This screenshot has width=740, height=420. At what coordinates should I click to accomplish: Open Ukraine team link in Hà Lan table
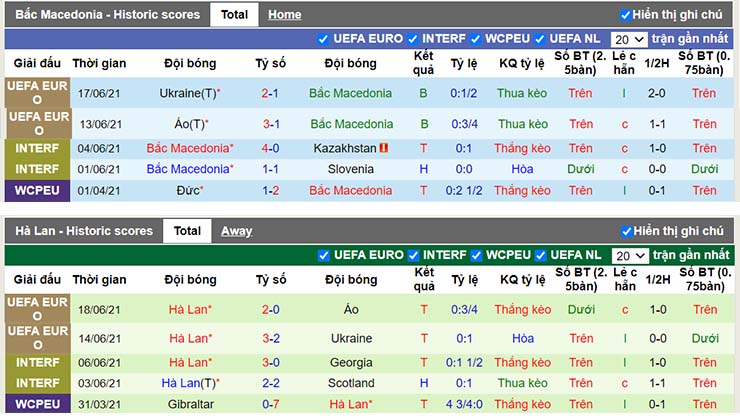click(352, 338)
